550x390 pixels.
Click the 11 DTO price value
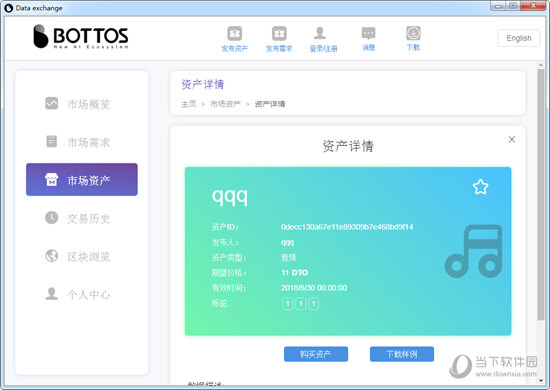click(295, 273)
